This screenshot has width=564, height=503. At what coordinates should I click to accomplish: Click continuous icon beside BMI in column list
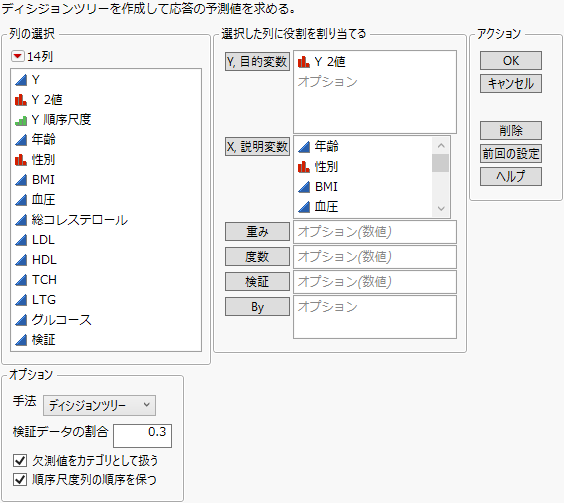(21, 180)
